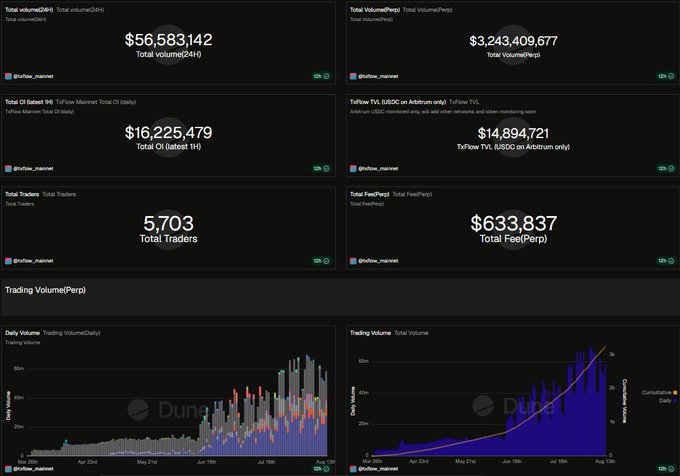Toggle the Daily series in chart legend
The image size is (680, 476).
coord(668,401)
